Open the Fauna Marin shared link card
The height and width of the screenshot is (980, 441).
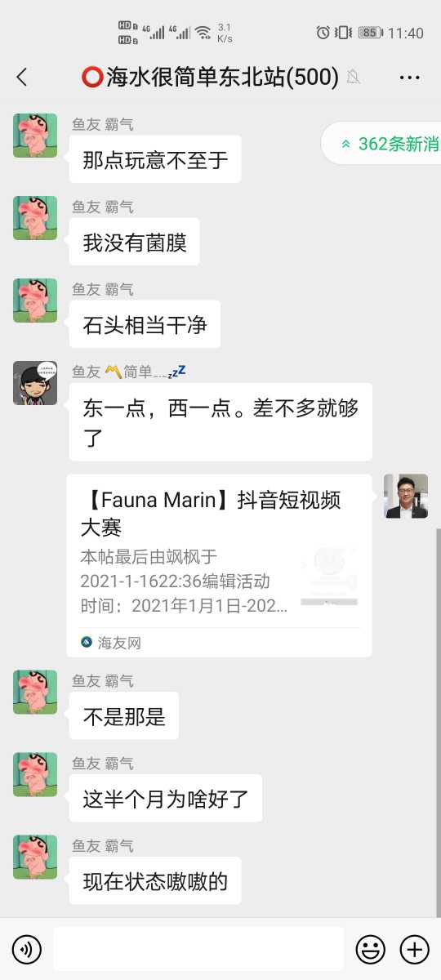(x=219, y=565)
